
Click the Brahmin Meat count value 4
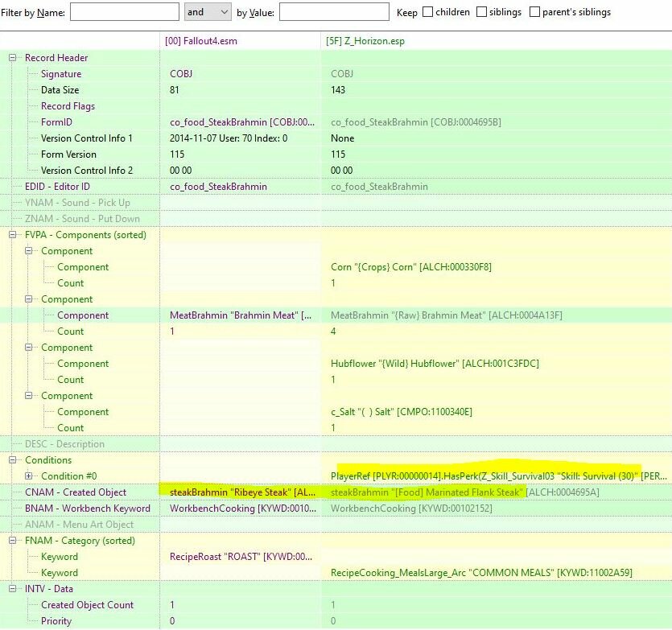pos(333,331)
